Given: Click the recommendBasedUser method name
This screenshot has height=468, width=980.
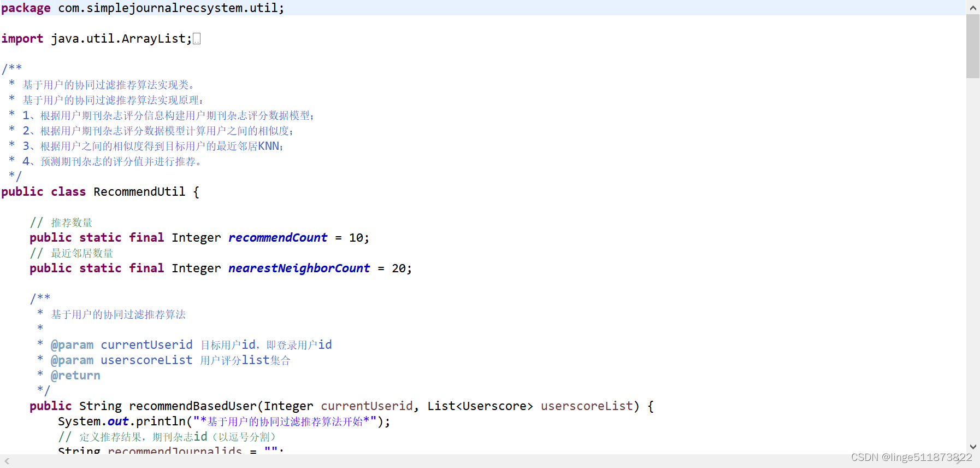Looking at the screenshot, I should pos(192,406).
